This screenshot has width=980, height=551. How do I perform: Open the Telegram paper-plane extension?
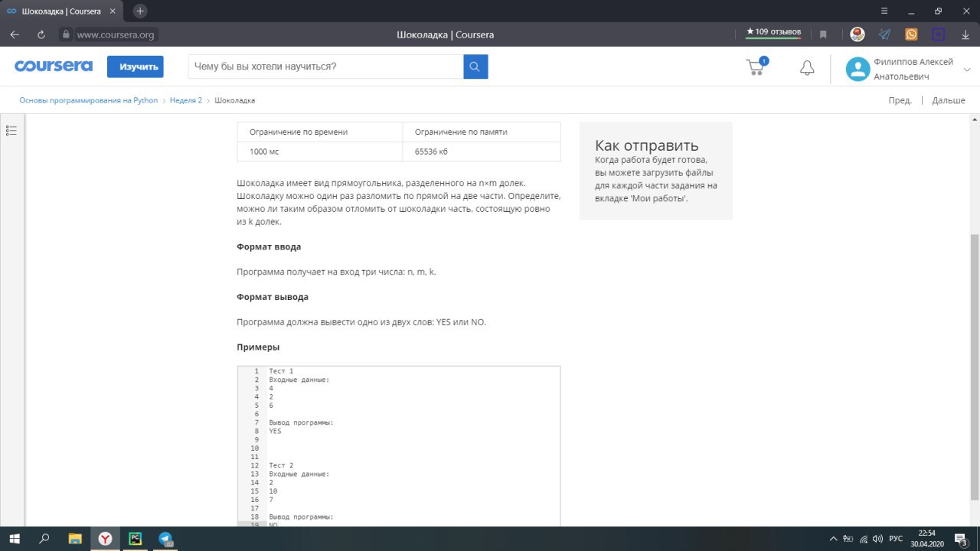(884, 34)
